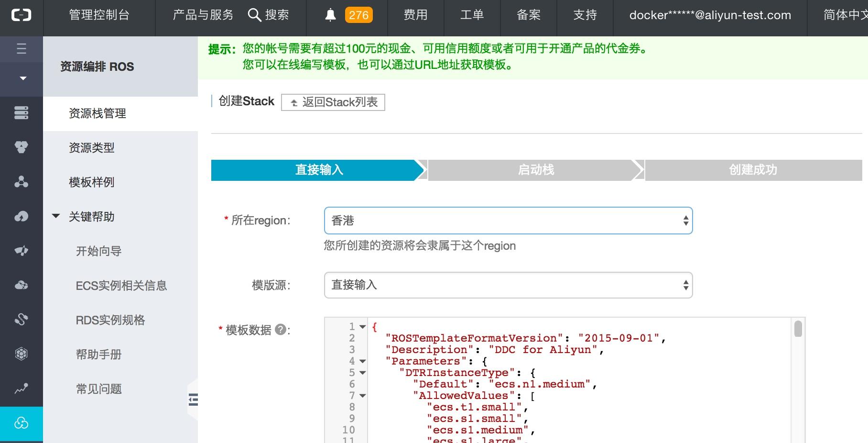This screenshot has height=443, width=868.
Task: Open 支持 menu
Action: [x=585, y=15]
